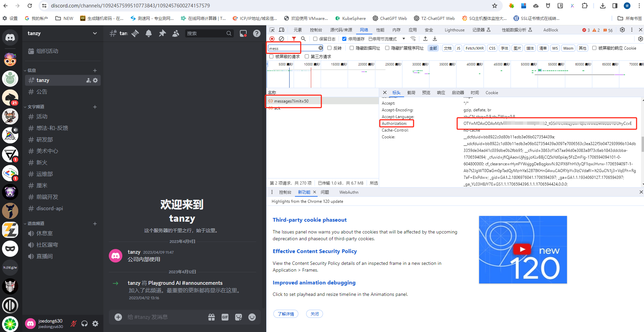Enable 被屏蔽的请求 checkbox
644x332 pixels.
pos(271,56)
